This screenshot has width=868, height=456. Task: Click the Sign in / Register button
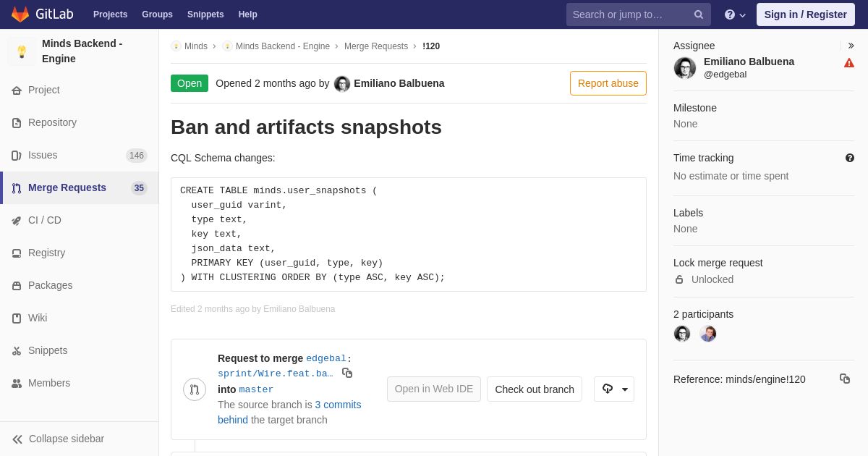(x=806, y=14)
